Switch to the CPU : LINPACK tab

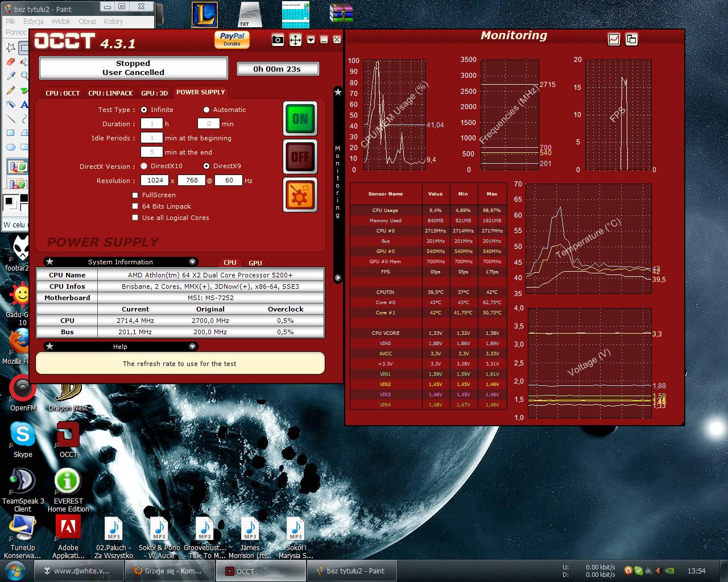click(110, 93)
